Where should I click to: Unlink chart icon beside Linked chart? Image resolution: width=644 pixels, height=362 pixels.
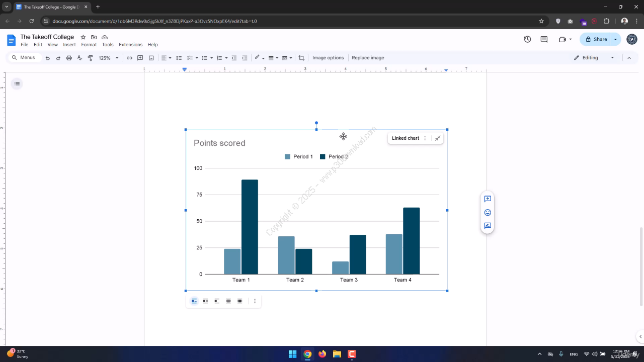pos(438,138)
